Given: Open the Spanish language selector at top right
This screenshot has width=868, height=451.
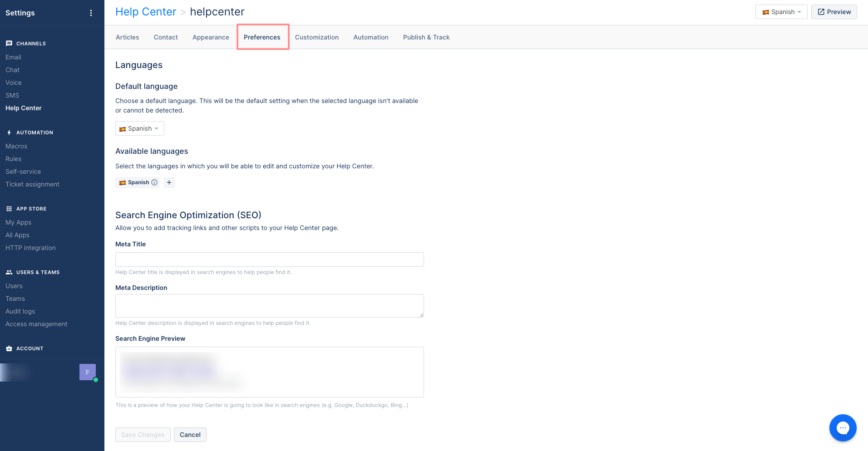Looking at the screenshot, I should click(781, 12).
